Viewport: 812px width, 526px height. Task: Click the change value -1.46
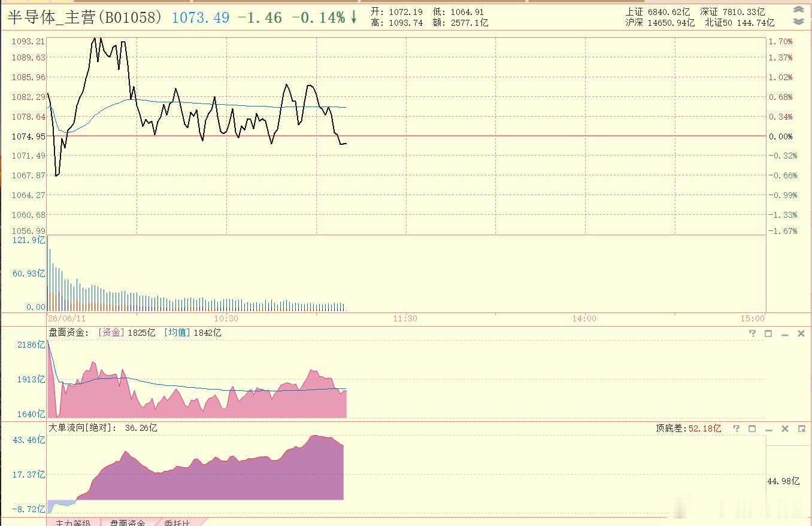[x=260, y=17]
